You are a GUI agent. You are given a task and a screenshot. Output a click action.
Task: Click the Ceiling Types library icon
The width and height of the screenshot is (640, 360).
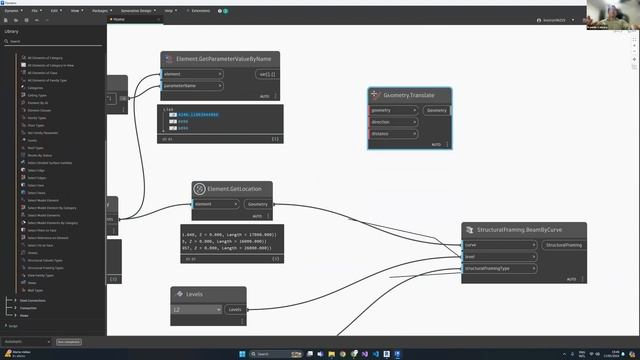pos(23,95)
